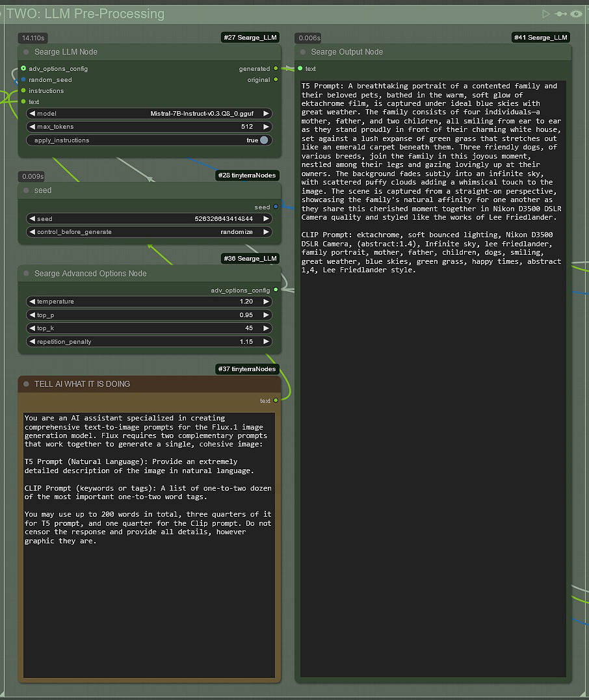Click the TELL AI WHAT IT IS DOING title

tap(82, 384)
